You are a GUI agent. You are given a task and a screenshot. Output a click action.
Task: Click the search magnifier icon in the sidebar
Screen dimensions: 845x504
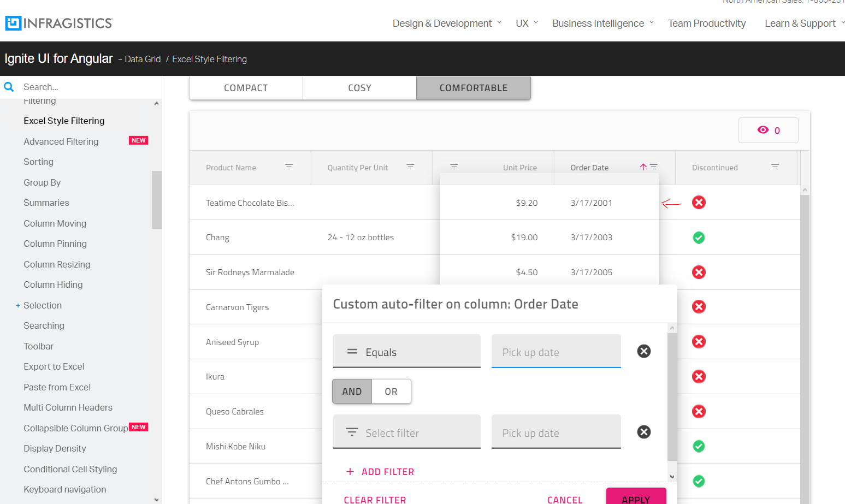coord(9,86)
